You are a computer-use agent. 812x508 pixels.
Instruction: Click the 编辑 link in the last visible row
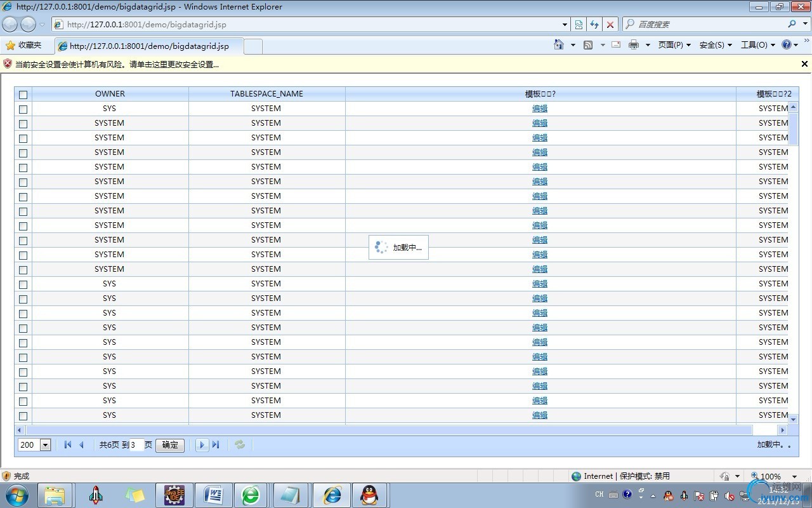(540, 415)
